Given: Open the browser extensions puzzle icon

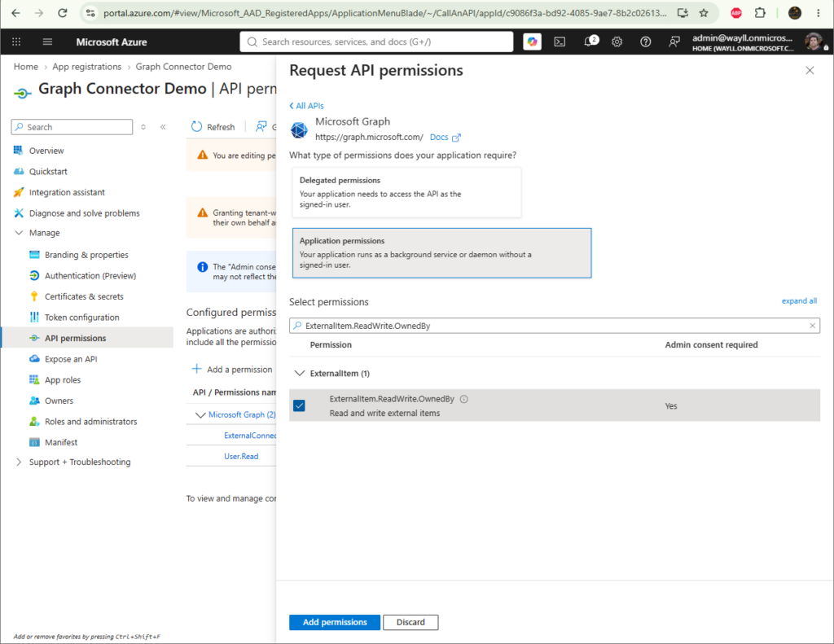Looking at the screenshot, I should pos(760,13).
